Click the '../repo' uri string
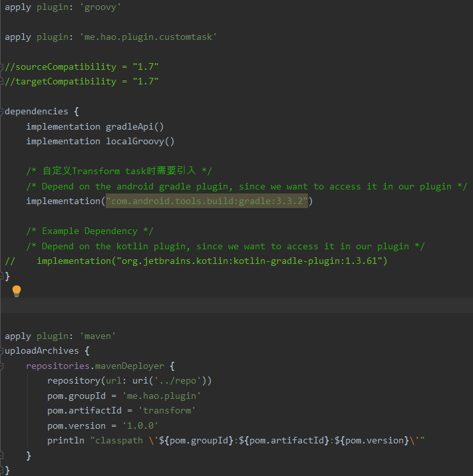The width and height of the screenshot is (473, 476). point(178,381)
